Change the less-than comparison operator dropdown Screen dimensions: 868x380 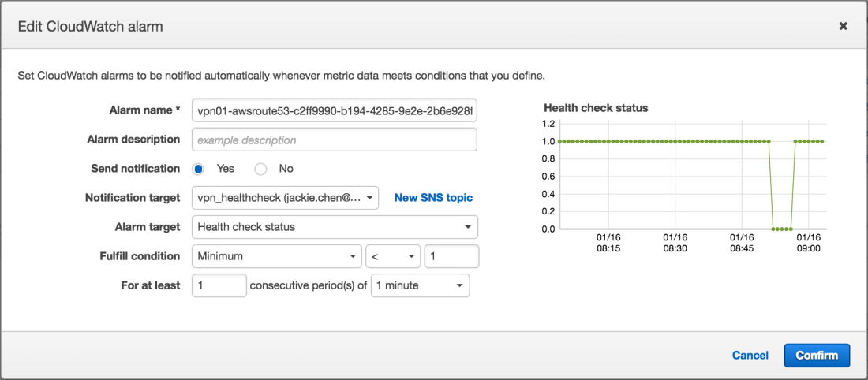click(392, 256)
